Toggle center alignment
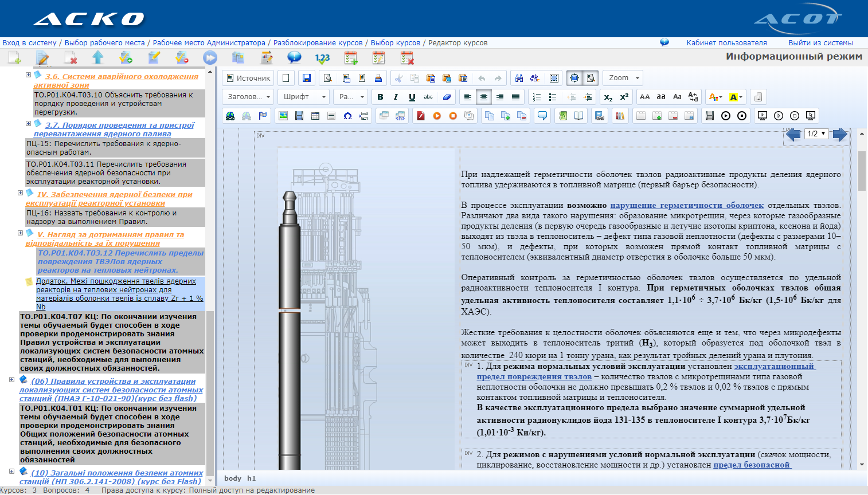Viewport: 868px width, 495px height. pos(484,97)
